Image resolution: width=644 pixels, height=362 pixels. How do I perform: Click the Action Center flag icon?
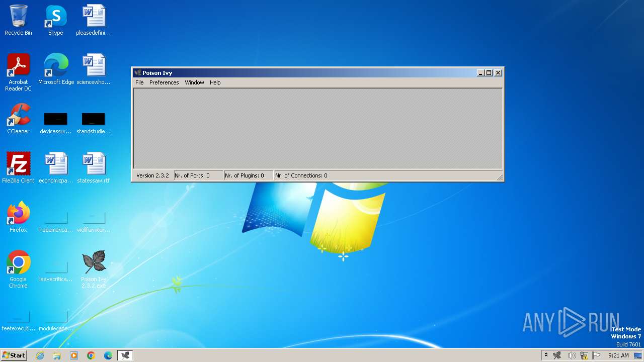point(596,355)
